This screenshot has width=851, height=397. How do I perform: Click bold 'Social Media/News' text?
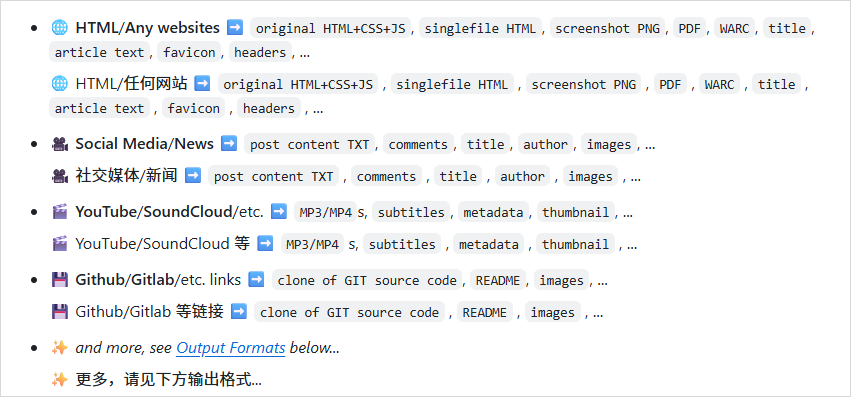144,144
